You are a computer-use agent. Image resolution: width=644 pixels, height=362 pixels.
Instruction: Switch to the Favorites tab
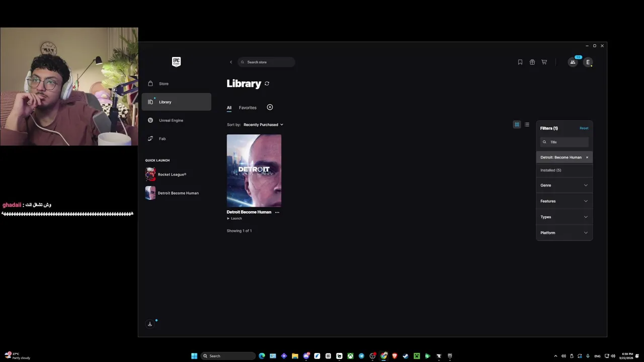coord(248,108)
